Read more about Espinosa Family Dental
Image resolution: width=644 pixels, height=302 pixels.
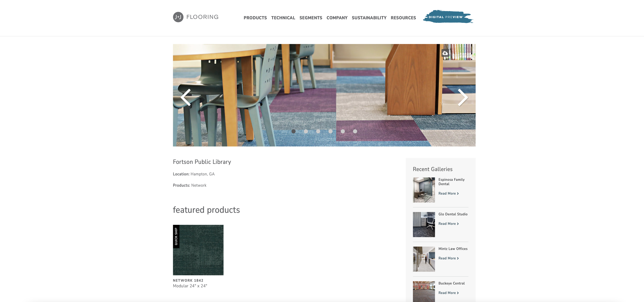click(448, 193)
